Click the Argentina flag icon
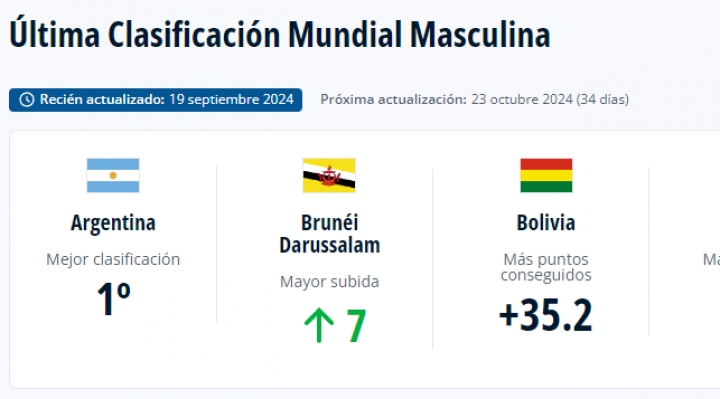 (113, 175)
